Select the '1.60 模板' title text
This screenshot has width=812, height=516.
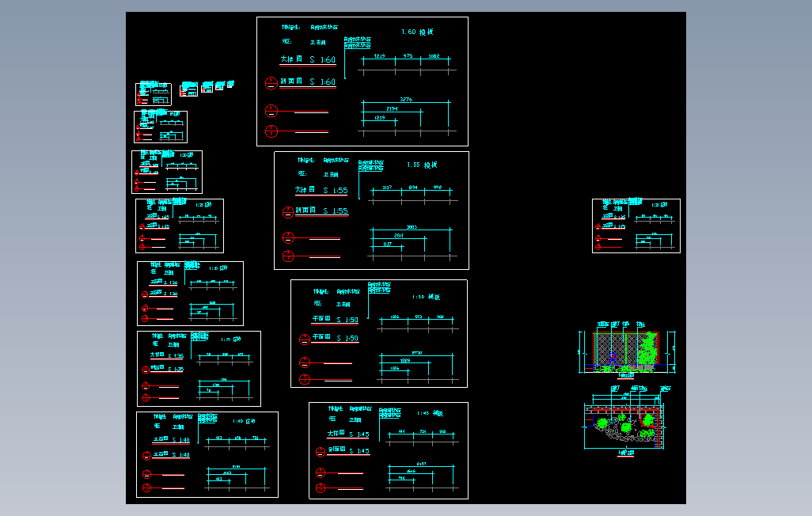click(x=417, y=32)
